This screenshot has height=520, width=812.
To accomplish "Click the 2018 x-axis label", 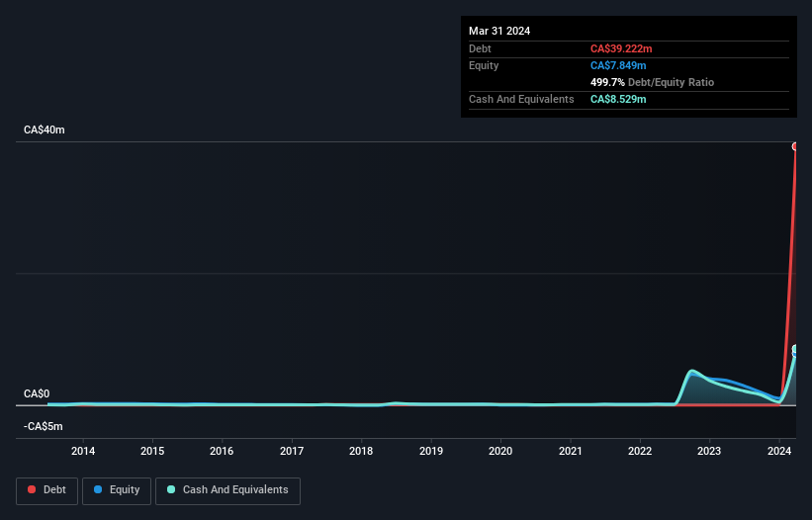I will [x=361, y=451].
